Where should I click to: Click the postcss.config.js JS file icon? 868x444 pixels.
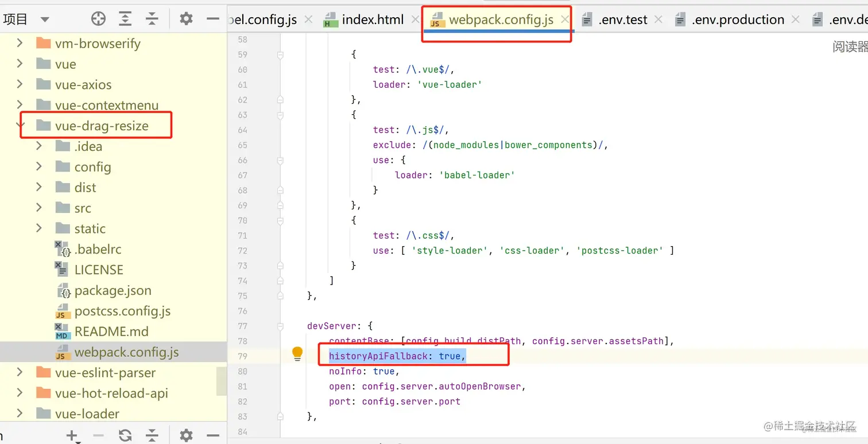pos(63,311)
